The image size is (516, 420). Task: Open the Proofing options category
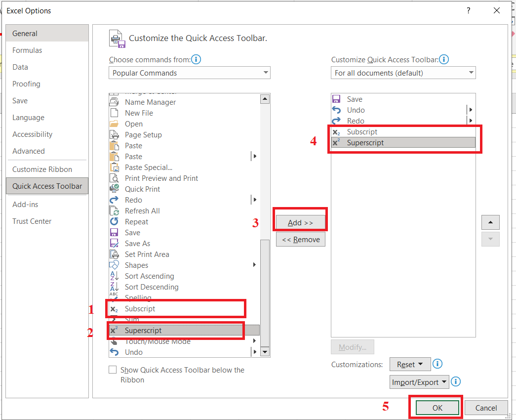pos(47,84)
